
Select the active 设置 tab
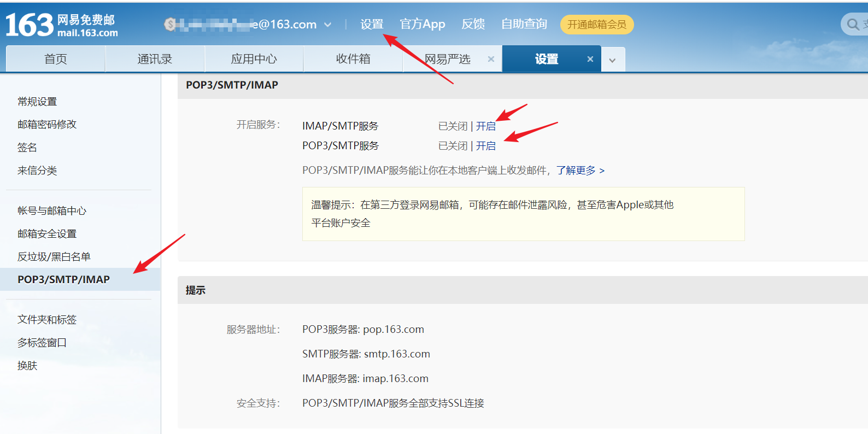547,59
